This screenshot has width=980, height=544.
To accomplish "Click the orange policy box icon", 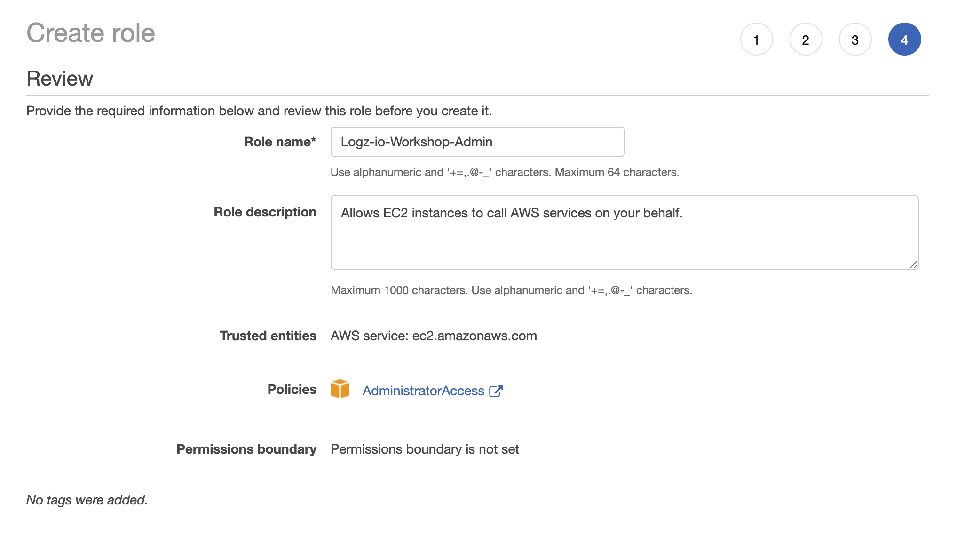I will coord(340,389).
